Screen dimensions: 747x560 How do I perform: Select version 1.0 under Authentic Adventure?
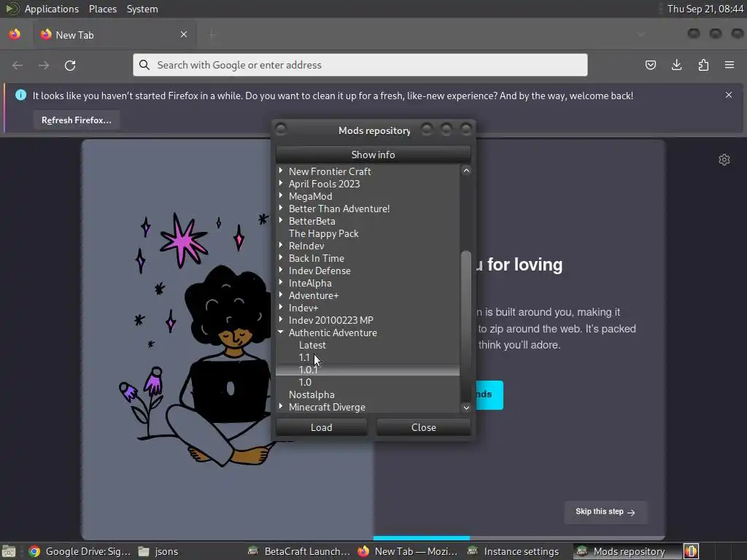[305, 382]
